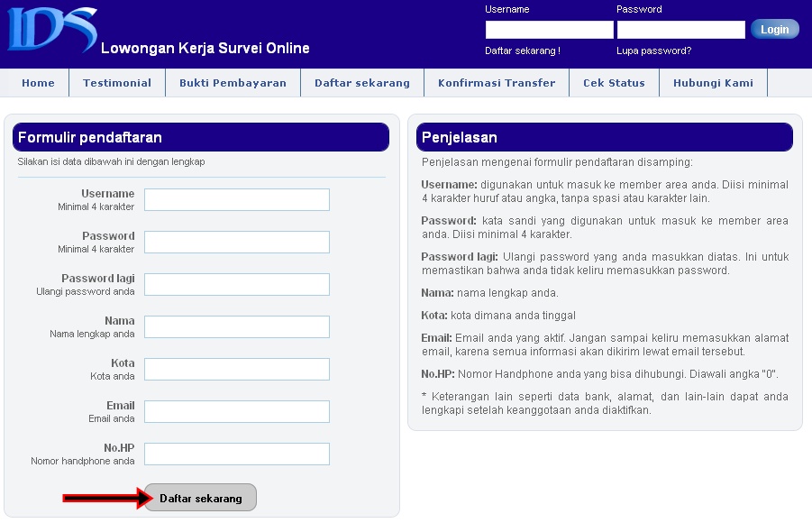This screenshot has height=523, width=812.
Task: Click the IDS logo
Action: click(x=51, y=30)
